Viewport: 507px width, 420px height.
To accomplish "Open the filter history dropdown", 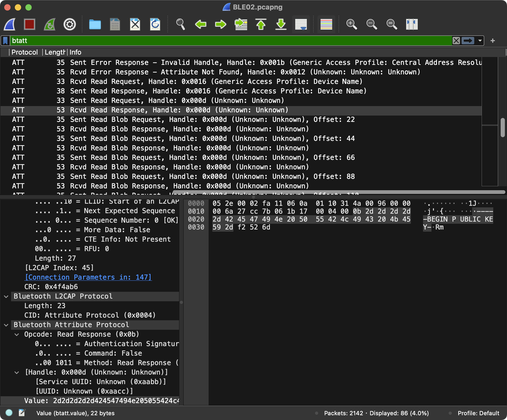I will click(479, 40).
